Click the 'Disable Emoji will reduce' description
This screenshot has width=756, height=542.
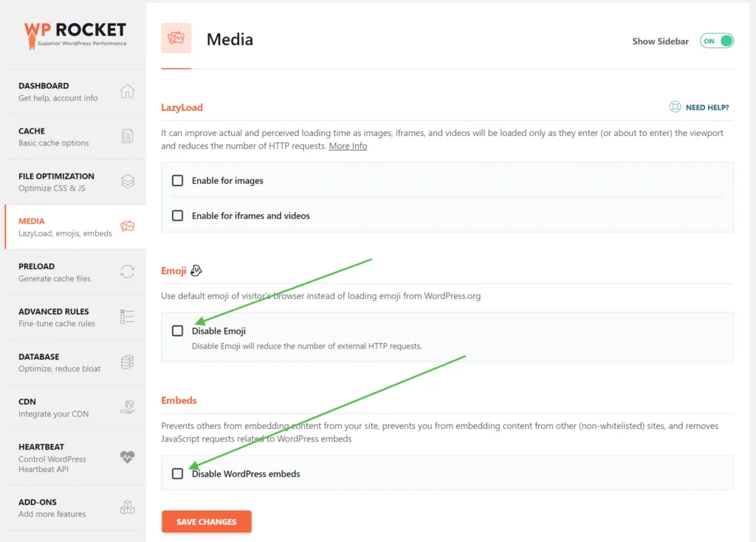(306, 346)
